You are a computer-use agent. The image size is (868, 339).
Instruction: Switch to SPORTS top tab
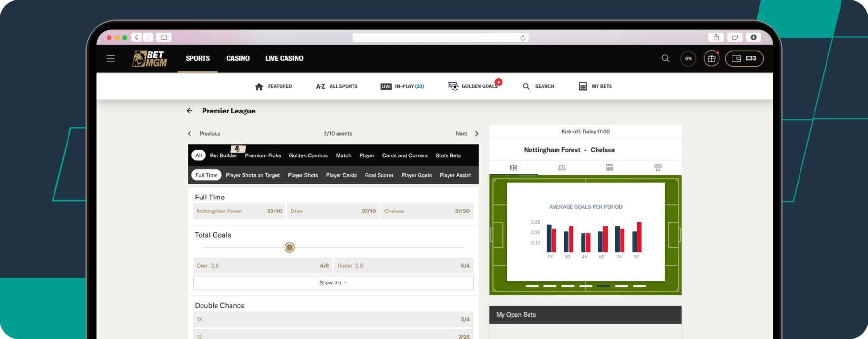tap(198, 58)
